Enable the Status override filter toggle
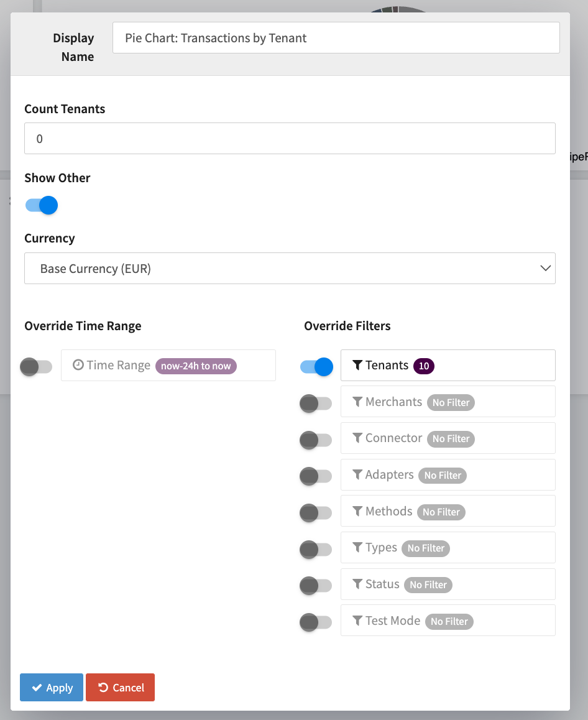This screenshot has height=720, width=588. click(x=316, y=586)
